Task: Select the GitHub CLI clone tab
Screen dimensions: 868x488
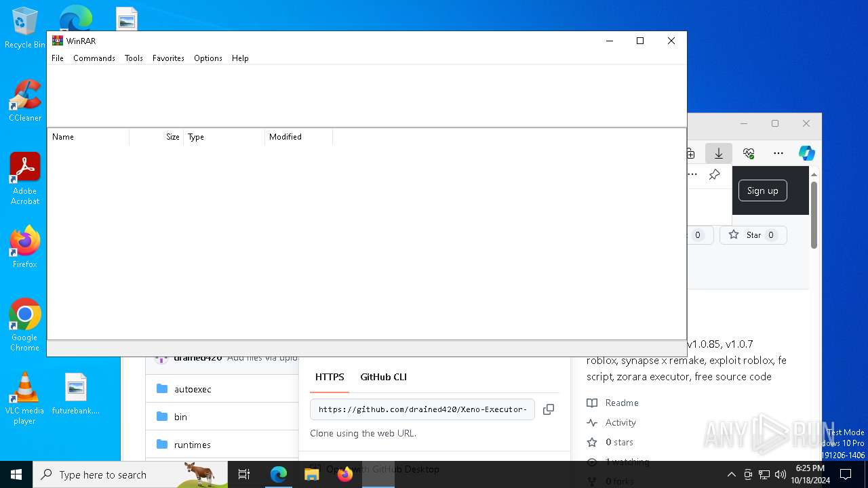Action: tap(384, 377)
